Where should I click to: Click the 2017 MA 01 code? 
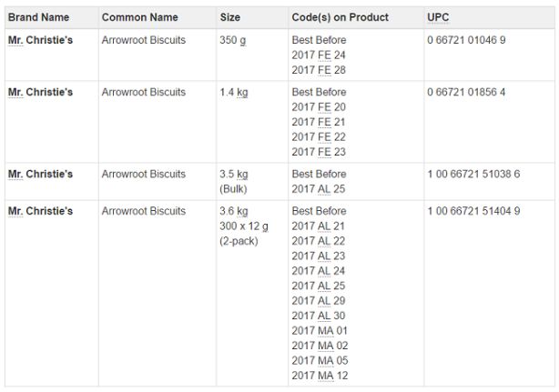320,330
